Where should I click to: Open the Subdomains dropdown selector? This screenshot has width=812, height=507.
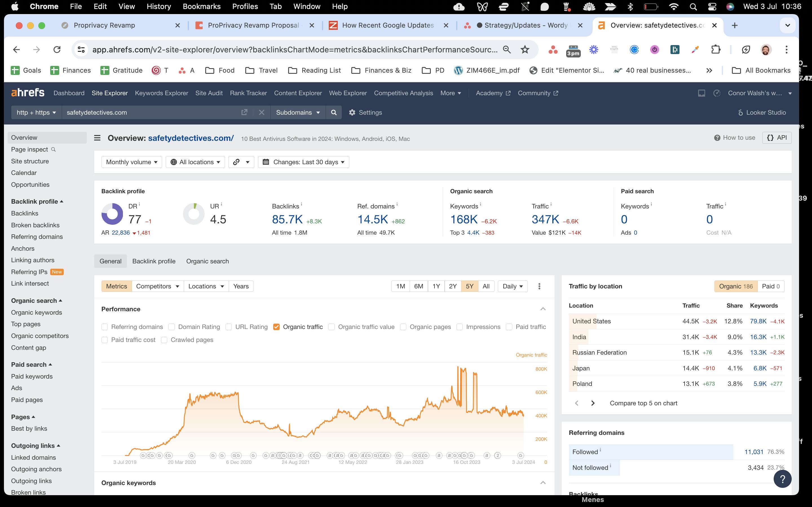pos(298,112)
